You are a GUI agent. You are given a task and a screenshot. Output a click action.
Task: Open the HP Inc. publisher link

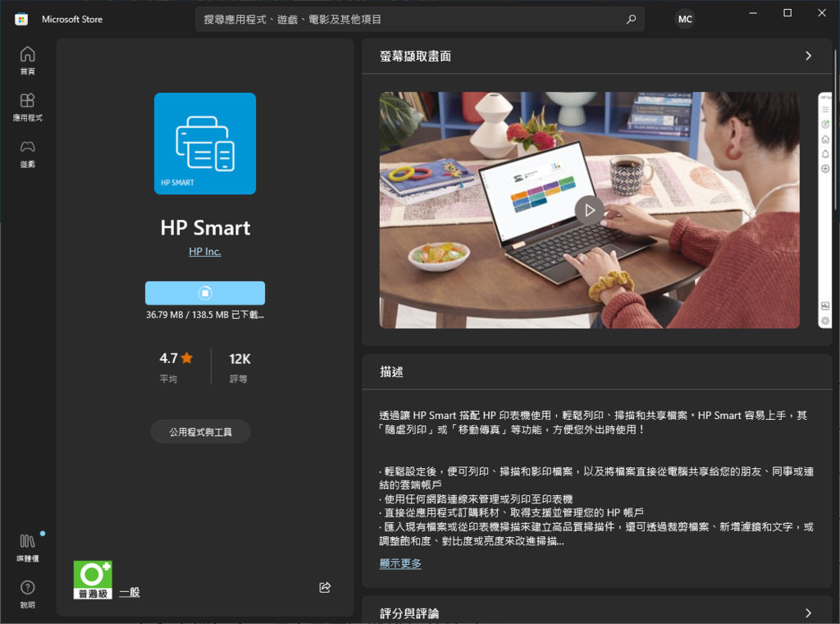pyautogui.click(x=204, y=251)
